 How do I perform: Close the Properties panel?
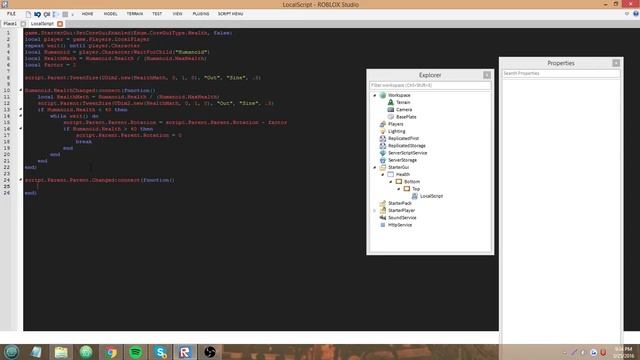click(616, 63)
